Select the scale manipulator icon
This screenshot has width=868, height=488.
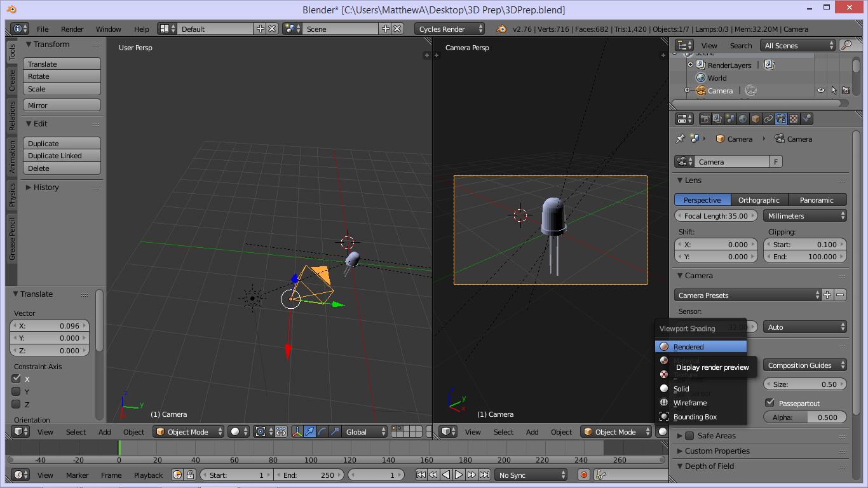point(335,431)
